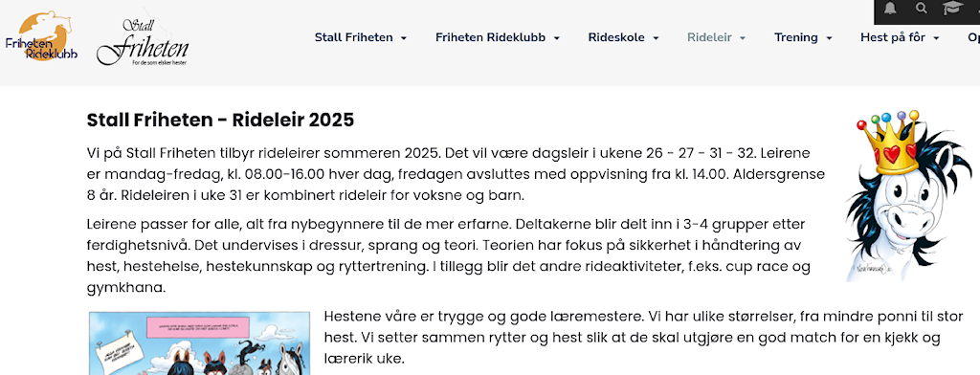Select the Rideskole menu item

(x=616, y=37)
